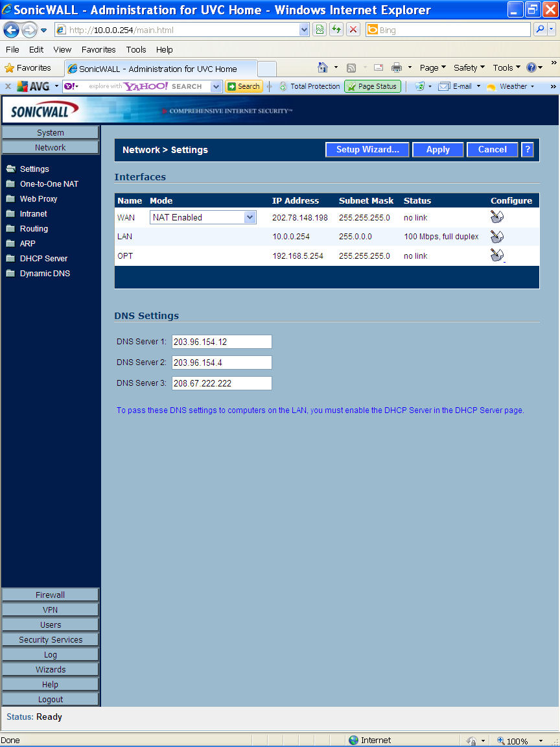Click the DNS Server 1 field
The height and width of the screenshot is (747, 560).
point(222,342)
